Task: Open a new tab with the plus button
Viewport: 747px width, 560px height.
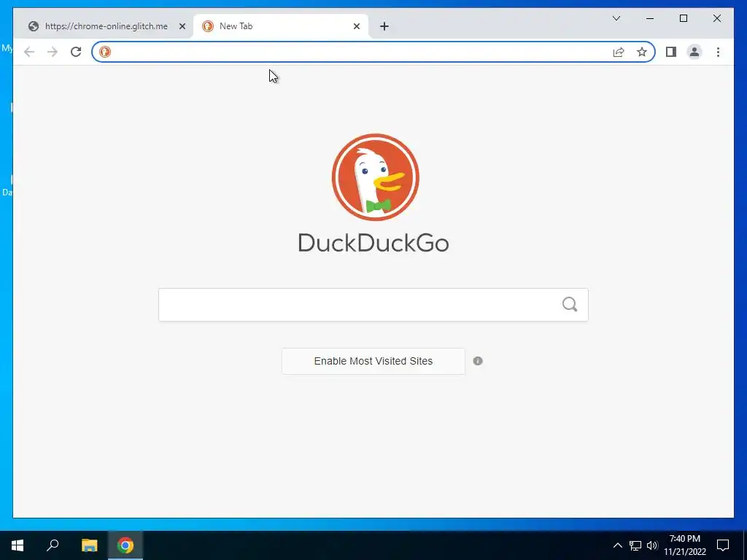Action: [384, 26]
